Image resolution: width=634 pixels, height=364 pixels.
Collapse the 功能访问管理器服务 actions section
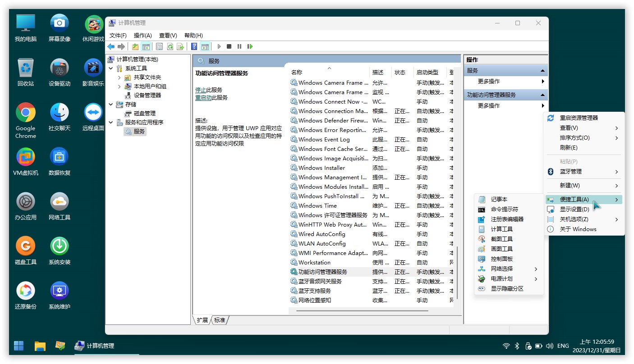[542, 95]
